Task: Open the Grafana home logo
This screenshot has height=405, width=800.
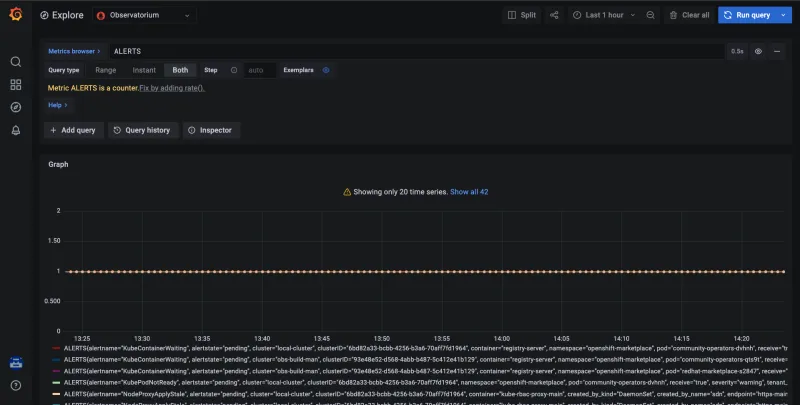Action: (x=15, y=16)
